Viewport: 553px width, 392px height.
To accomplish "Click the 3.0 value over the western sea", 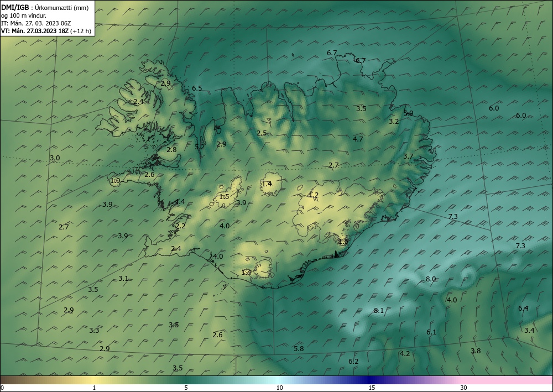I will click(55, 158).
